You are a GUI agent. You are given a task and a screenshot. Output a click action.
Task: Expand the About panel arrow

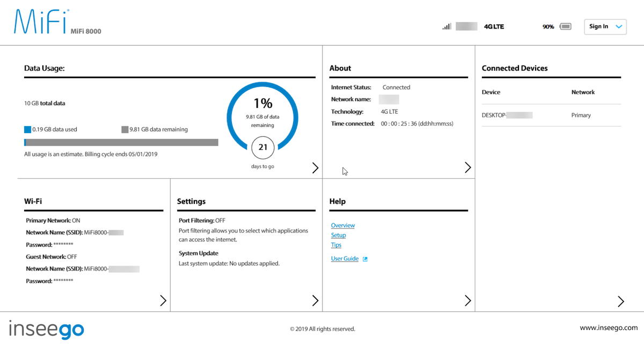pos(467,168)
